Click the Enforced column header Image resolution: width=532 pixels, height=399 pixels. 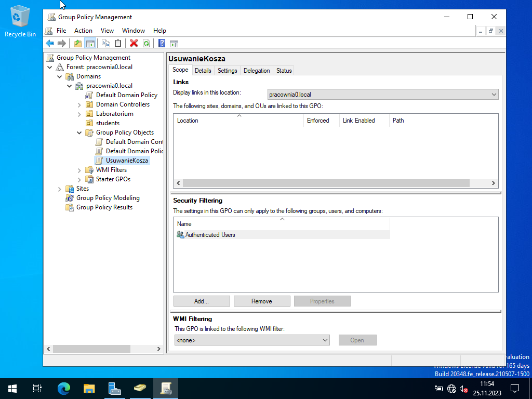[x=321, y=121]
